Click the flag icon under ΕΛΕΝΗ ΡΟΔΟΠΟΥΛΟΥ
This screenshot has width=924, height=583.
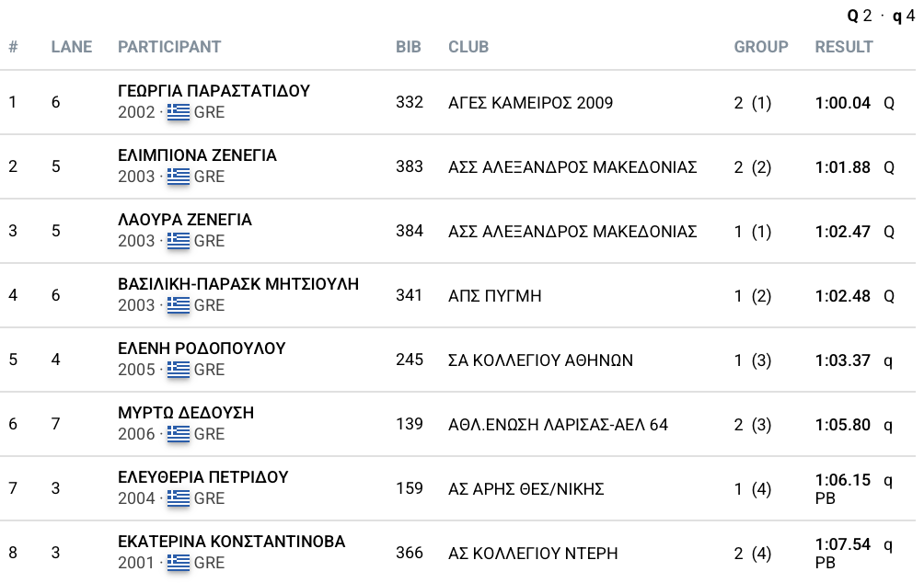(179, 370)
